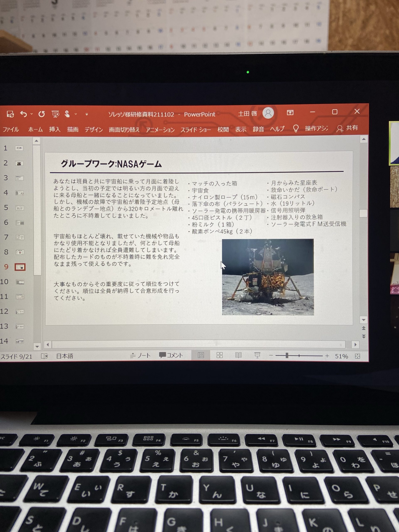
Task: Expand the undo history dropdown arrow
Action: click(32, 114)
